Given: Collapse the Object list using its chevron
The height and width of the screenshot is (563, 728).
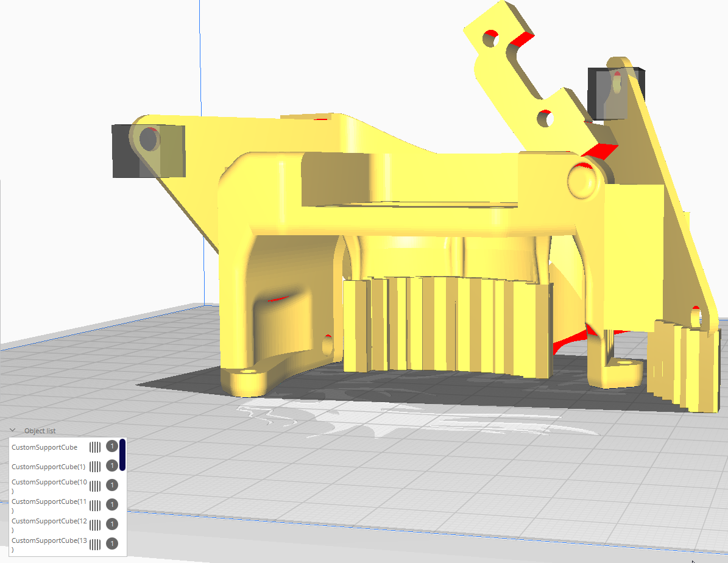Looking at the screenshot, I should [12, 430].
